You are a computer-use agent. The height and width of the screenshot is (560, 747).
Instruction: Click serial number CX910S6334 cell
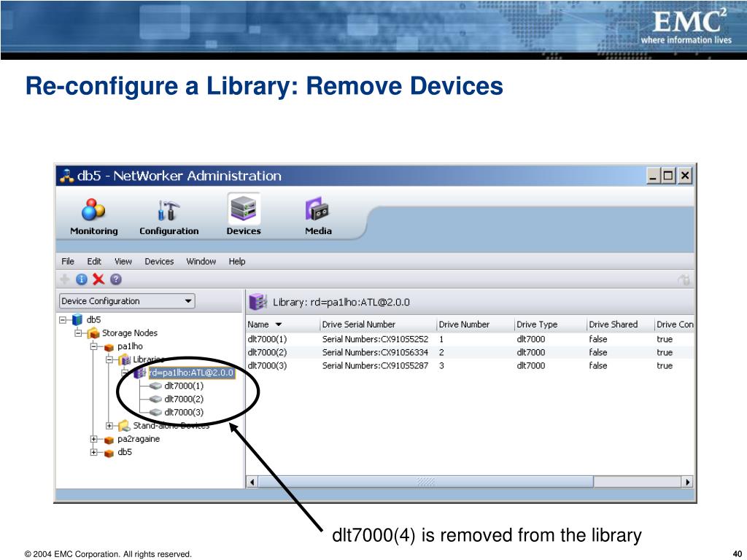(376, 352)
